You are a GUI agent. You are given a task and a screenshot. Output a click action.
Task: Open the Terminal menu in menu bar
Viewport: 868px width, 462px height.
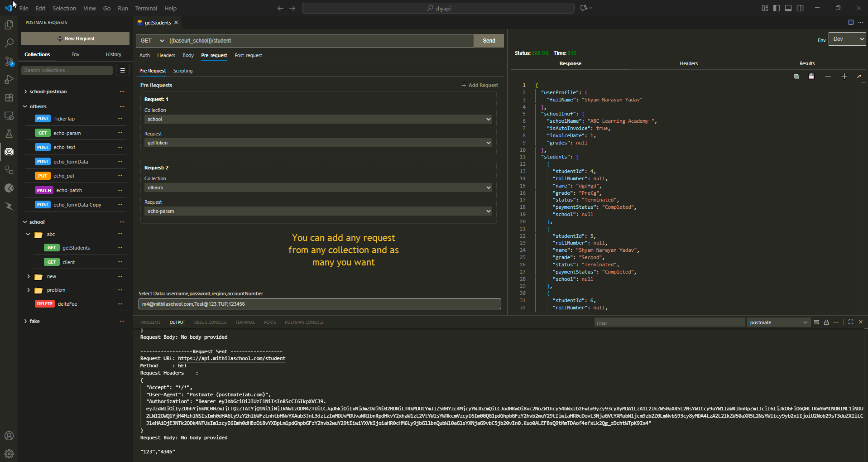tap(146, 8)
